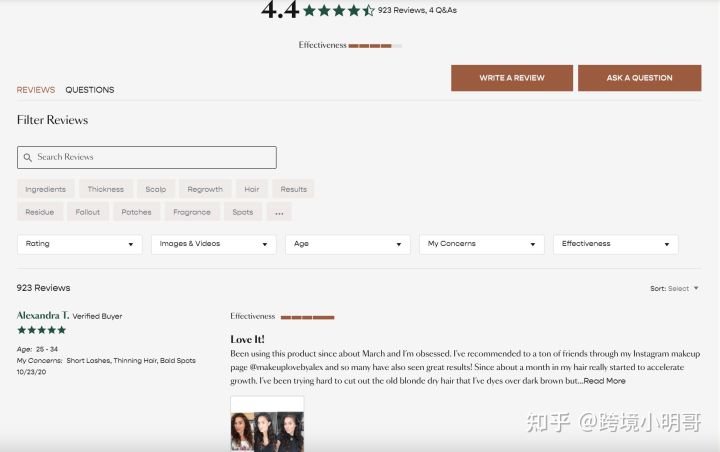The width and height of the screenshot is (720, 452).
Task: Click Alexandra T.'s five-star rating
Action: pyautogui.click(x=42, y=330)
